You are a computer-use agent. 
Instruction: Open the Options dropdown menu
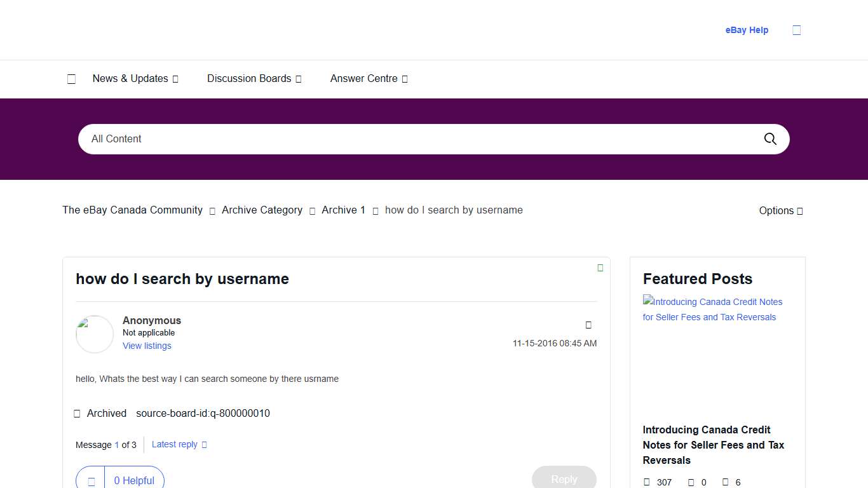tap(780, 210)
